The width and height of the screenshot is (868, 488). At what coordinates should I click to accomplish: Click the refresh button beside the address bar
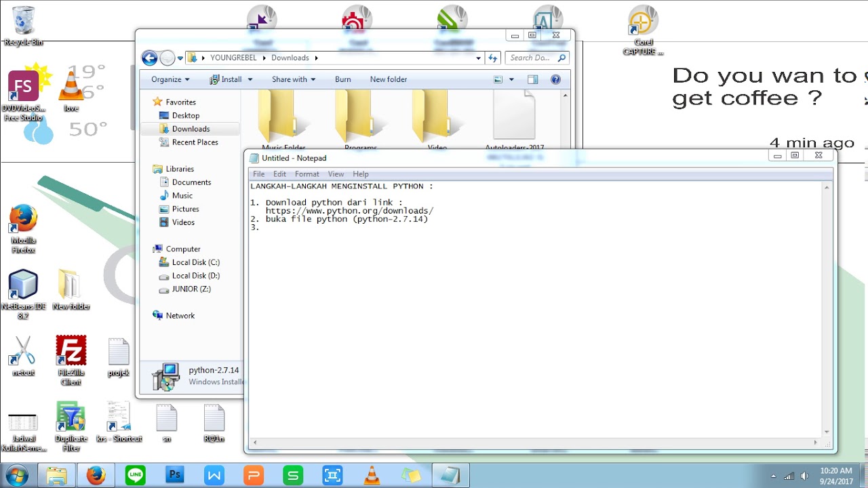[x=493, y=58]
